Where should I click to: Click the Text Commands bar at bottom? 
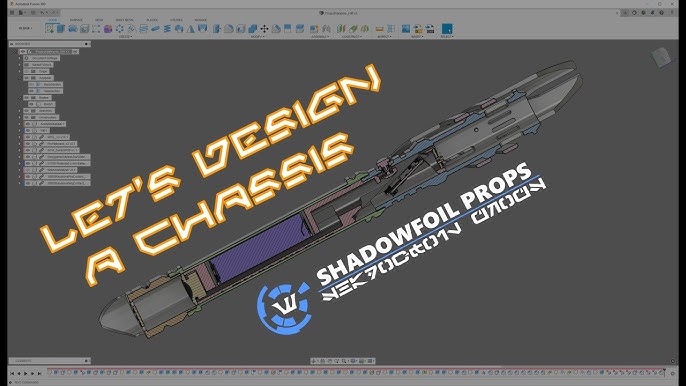pos(27,382)
